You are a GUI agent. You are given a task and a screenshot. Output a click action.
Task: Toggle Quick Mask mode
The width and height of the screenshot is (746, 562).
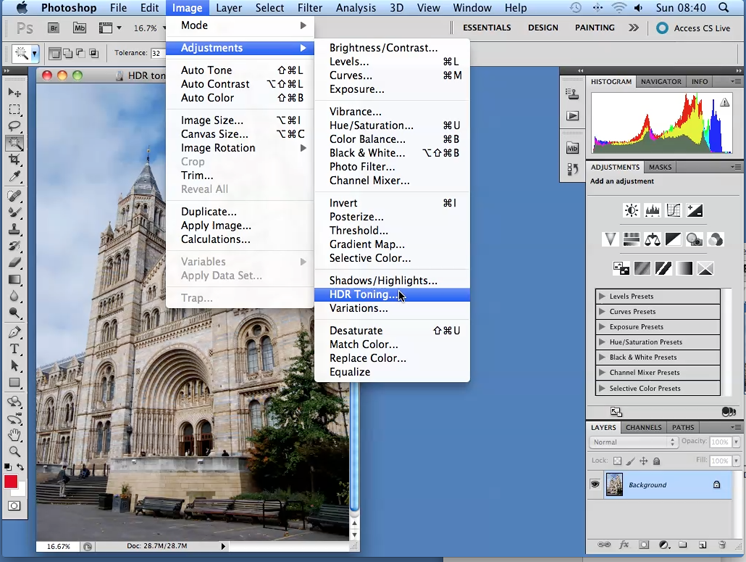(x=14, y=506)
